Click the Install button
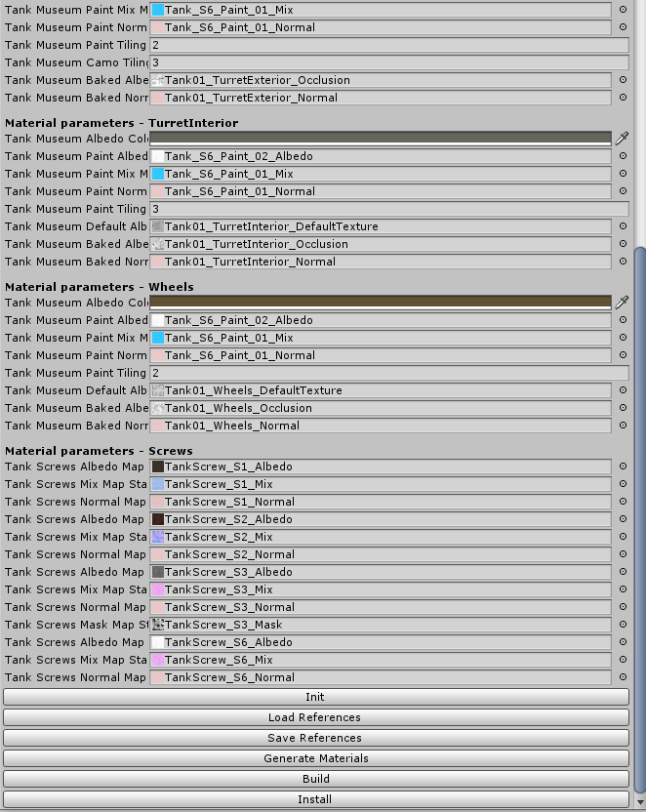 point(316,799)
